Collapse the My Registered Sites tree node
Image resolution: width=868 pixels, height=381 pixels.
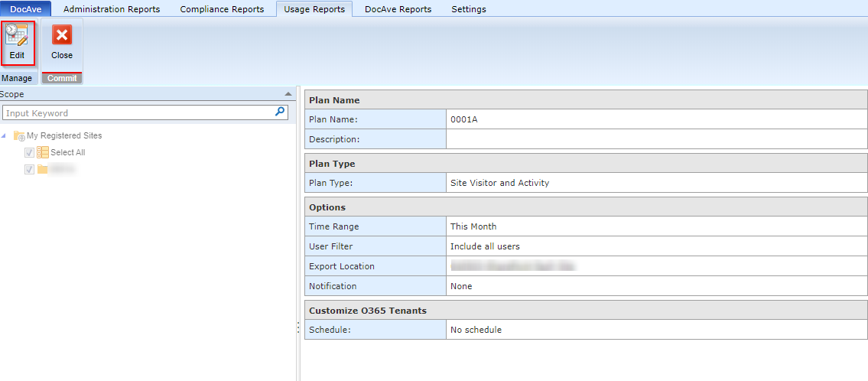click(x=5, y=135)
